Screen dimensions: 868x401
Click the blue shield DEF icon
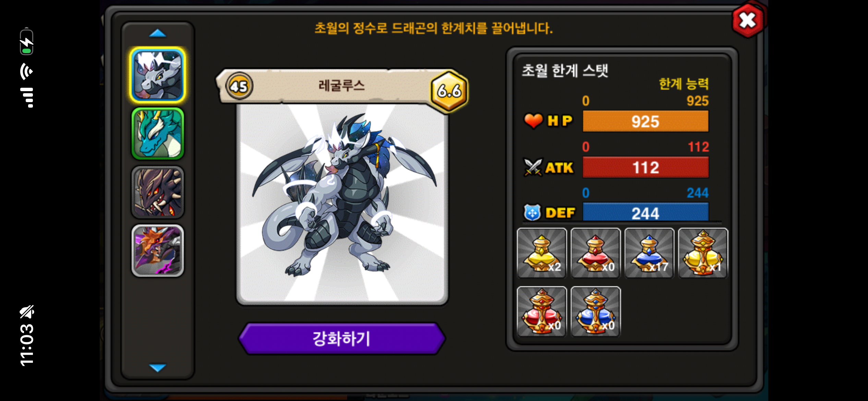point(532,212)
